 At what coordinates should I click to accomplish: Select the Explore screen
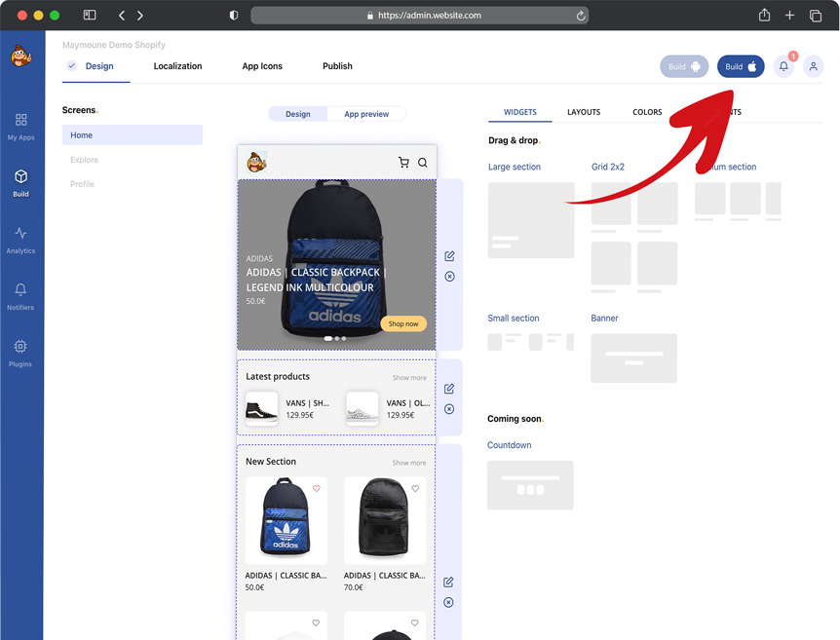(x=84, y=160)
